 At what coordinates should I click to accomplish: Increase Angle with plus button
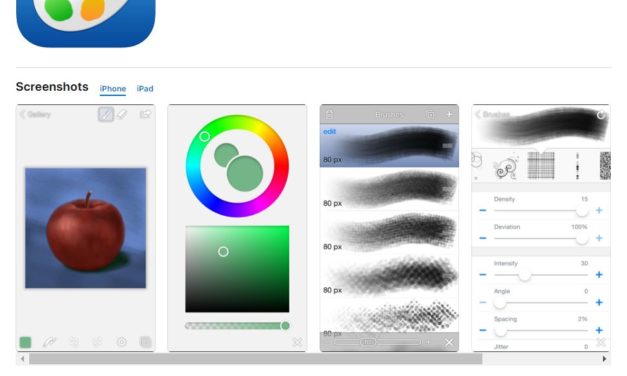(599, 302)
